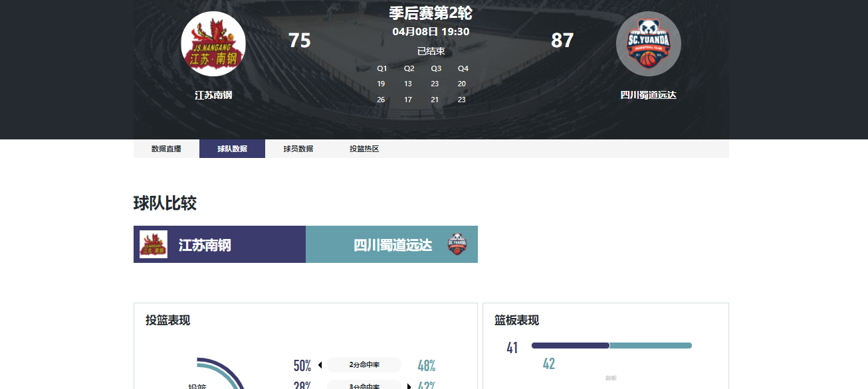Click small Jiangsu logo in team comparison bar
Viewport: 868px width, 389px height.
pyautogui.click(x=154, y=244)
